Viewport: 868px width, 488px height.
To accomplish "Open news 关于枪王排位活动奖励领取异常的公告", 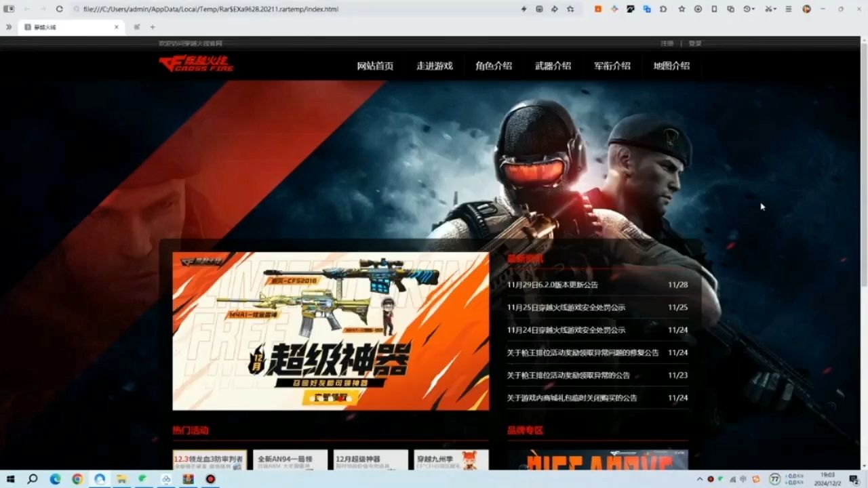I will pyautogui.click(x=568, y=375).
